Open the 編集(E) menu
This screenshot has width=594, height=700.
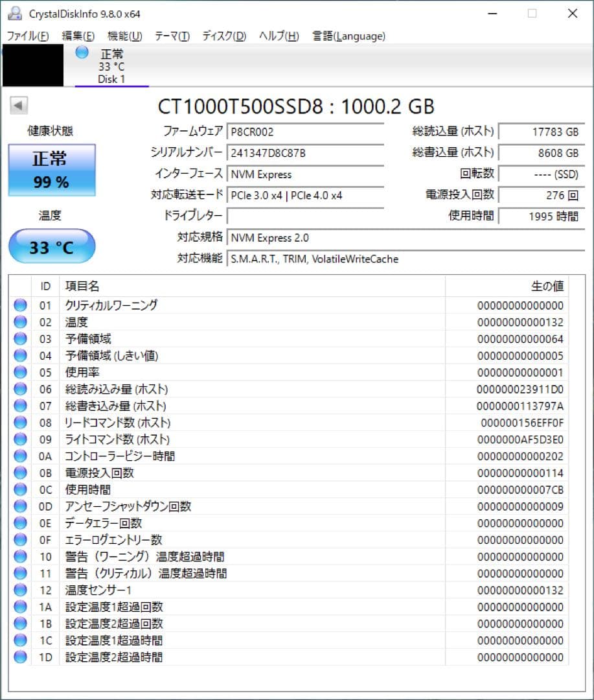point(78,36)
